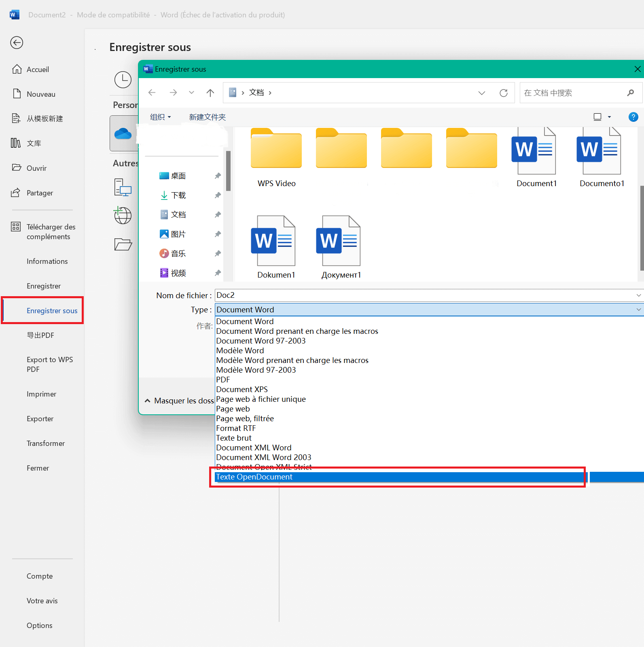Click the 新建文件夹 button

208,117
